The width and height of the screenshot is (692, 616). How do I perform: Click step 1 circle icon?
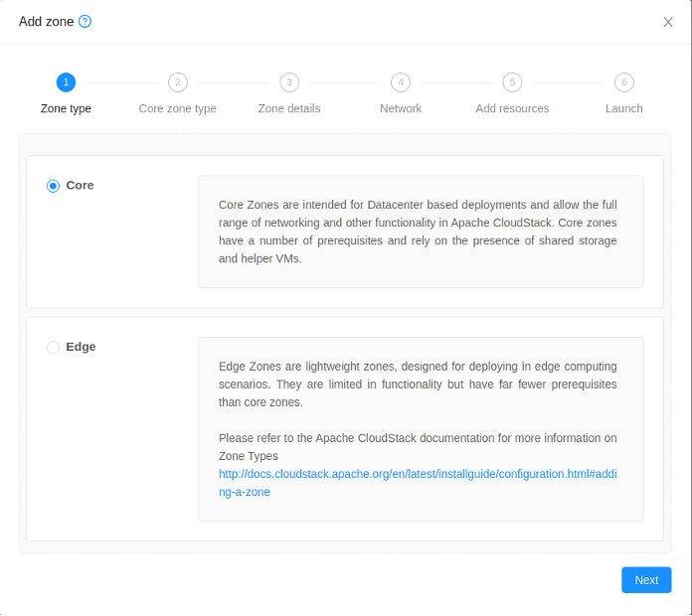tap(66, 82)
